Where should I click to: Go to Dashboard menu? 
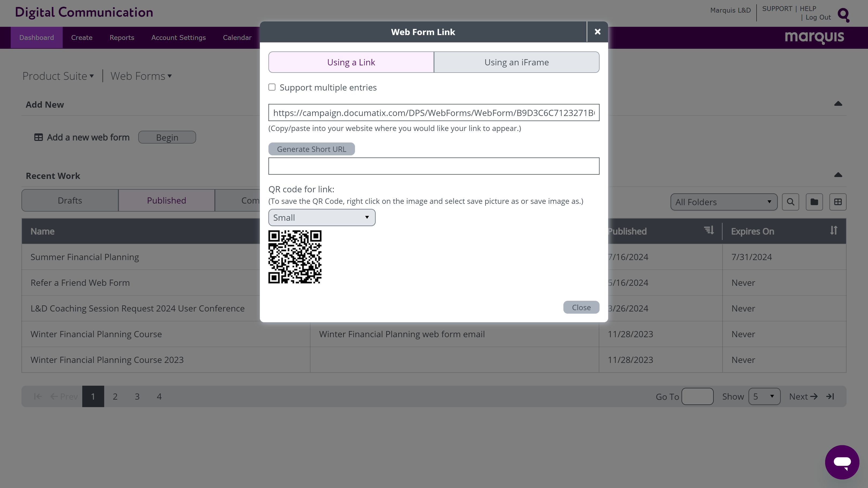[36, 37]
